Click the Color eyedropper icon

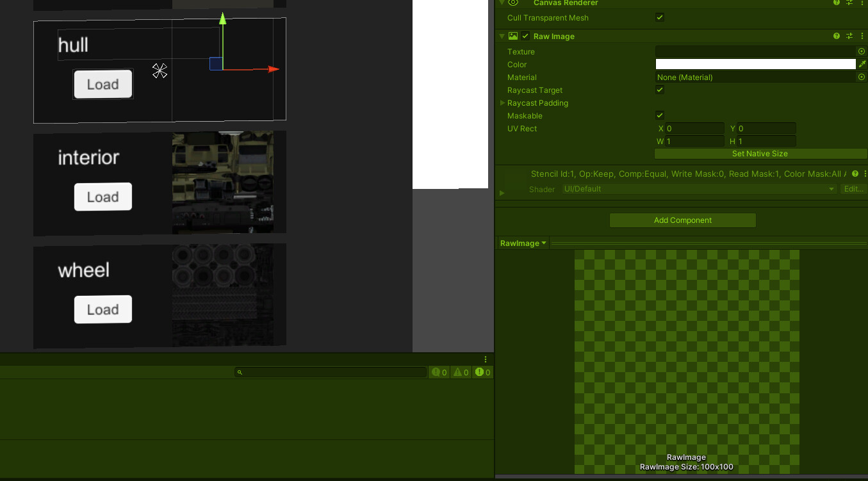point(862,64)
